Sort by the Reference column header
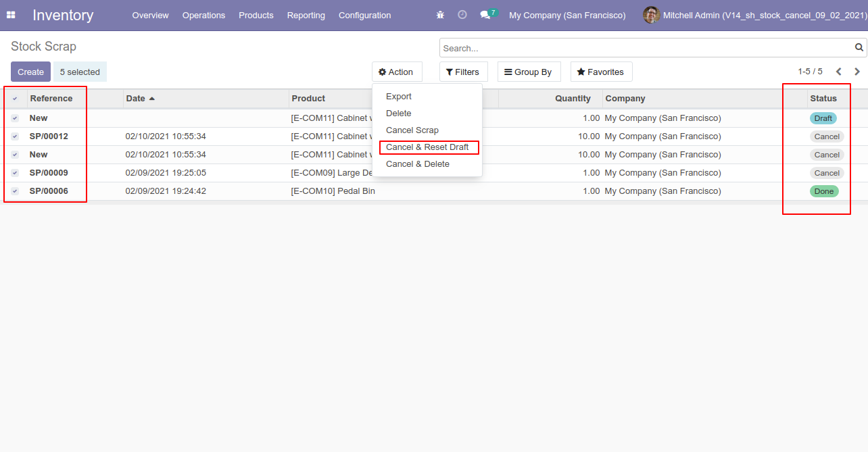The width and height of the screenshot is (868, 452). pos(75,99)
